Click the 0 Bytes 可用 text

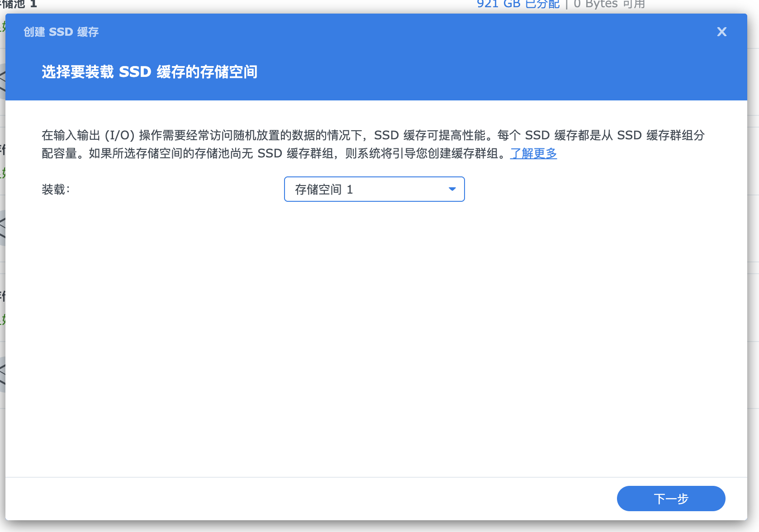click(609, 5)
